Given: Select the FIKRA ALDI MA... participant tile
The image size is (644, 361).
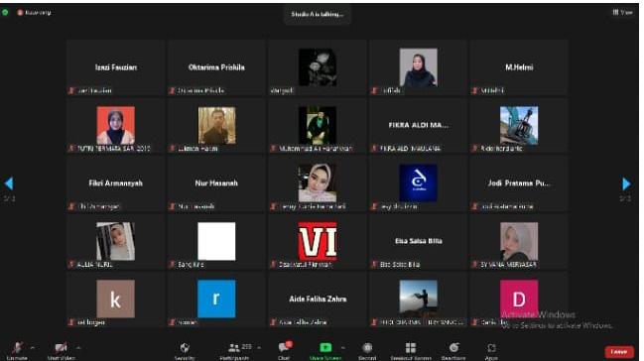Looking at the screenshot, I should click(418, 126).
